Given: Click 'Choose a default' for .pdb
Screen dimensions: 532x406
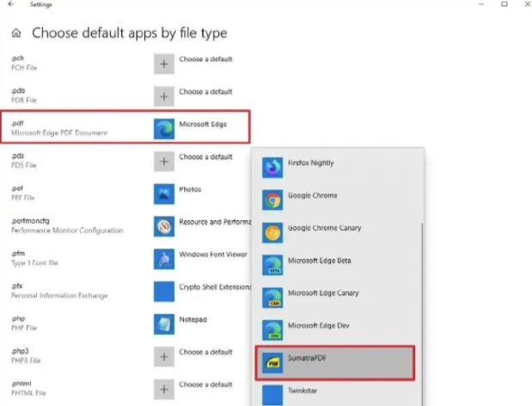Looking at the screenshot, I should tap(205, 92).
